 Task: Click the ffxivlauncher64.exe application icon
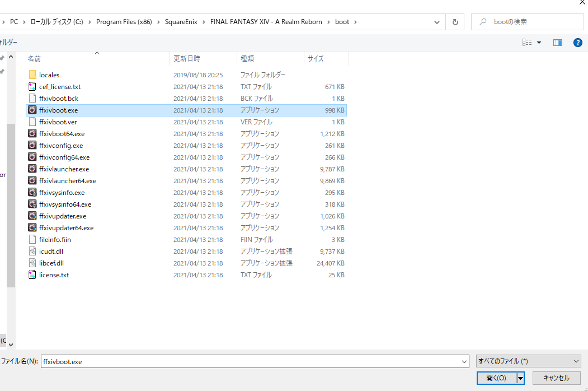(x=32, y=181)
